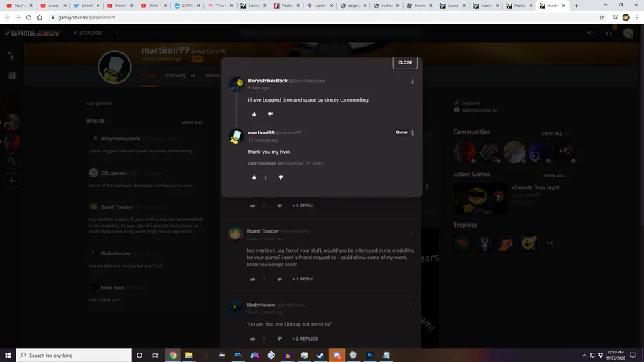Click martinni99's large profile avatar
644x362 pixels.
114,67
